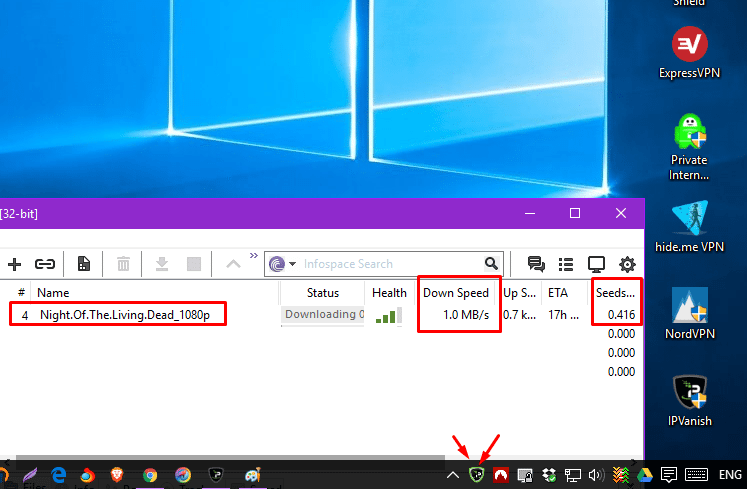Sort by the Status column header
The image size is (747, 489).
tap(323, 293)
